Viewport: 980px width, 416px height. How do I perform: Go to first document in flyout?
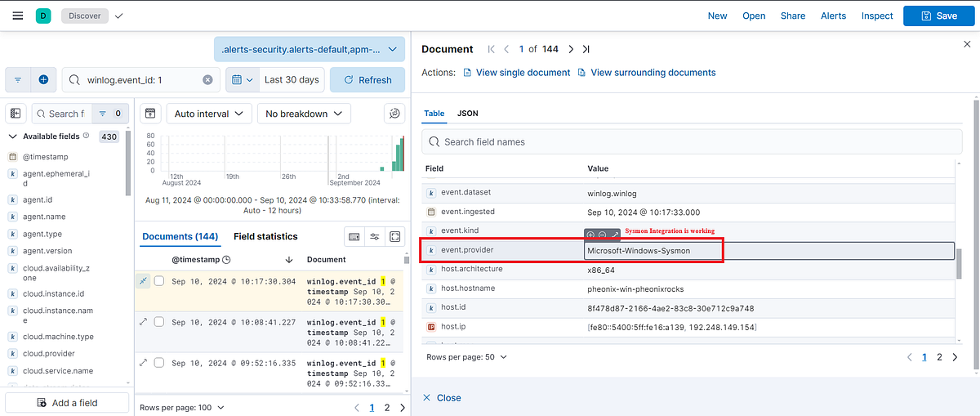tap(491, 49)
